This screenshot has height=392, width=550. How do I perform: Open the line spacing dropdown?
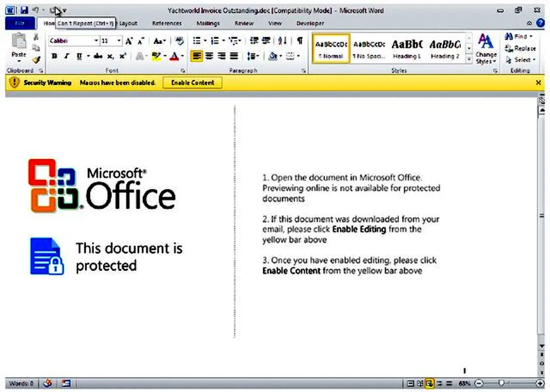(253, 56)
